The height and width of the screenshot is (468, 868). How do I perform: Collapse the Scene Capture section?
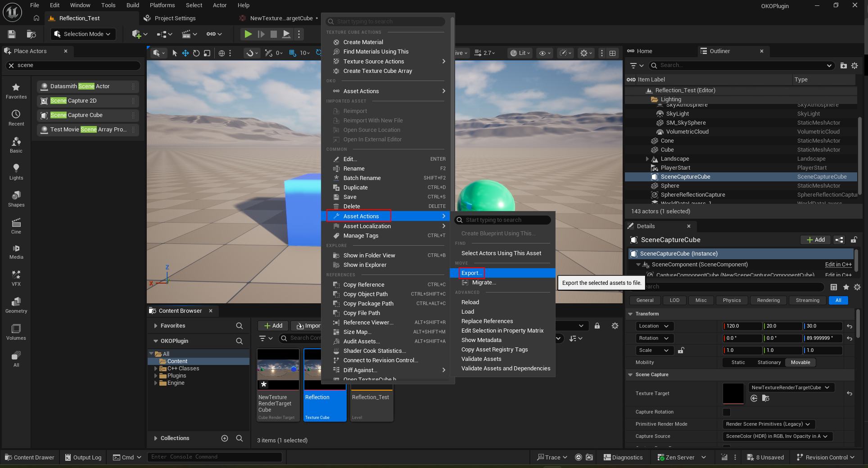[x=631, y=375]
